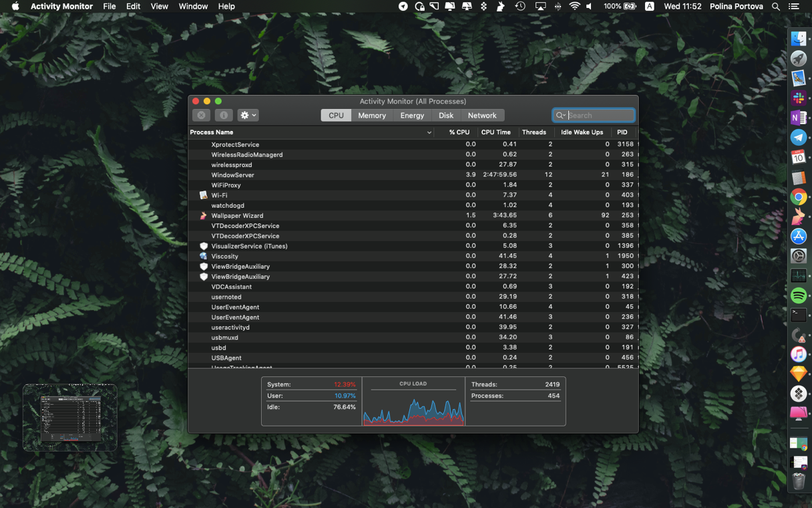Open Notification Center list icon
812x508 pixels.
(794, 6)
